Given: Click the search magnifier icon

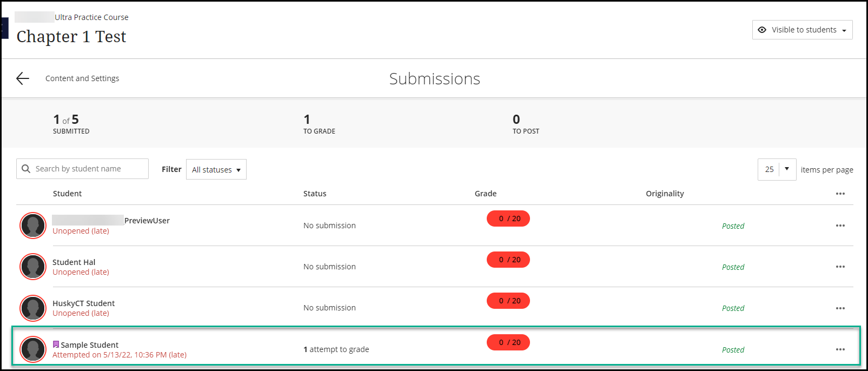Looking at the screenshot, I should (26, 169).
